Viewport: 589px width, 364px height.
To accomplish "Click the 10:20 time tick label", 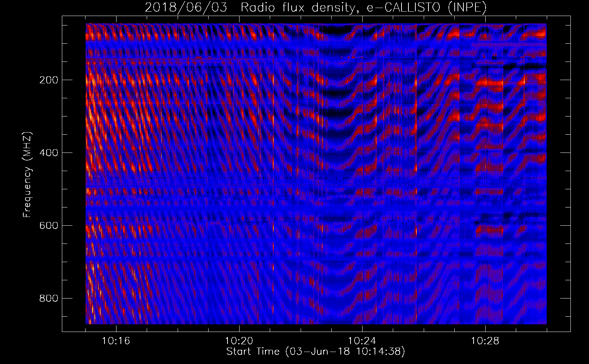I will 239,341.
